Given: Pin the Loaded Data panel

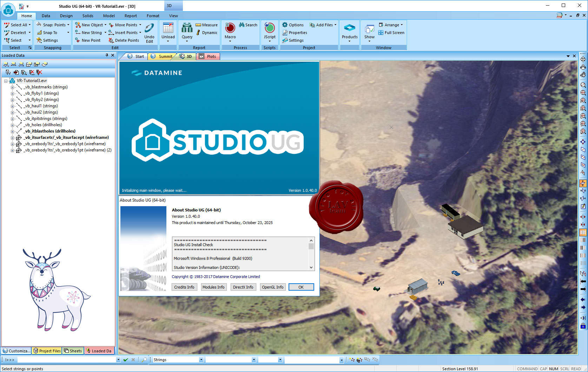Looking at the screenshot, I should pyautogui.click(x=107, y=55).
